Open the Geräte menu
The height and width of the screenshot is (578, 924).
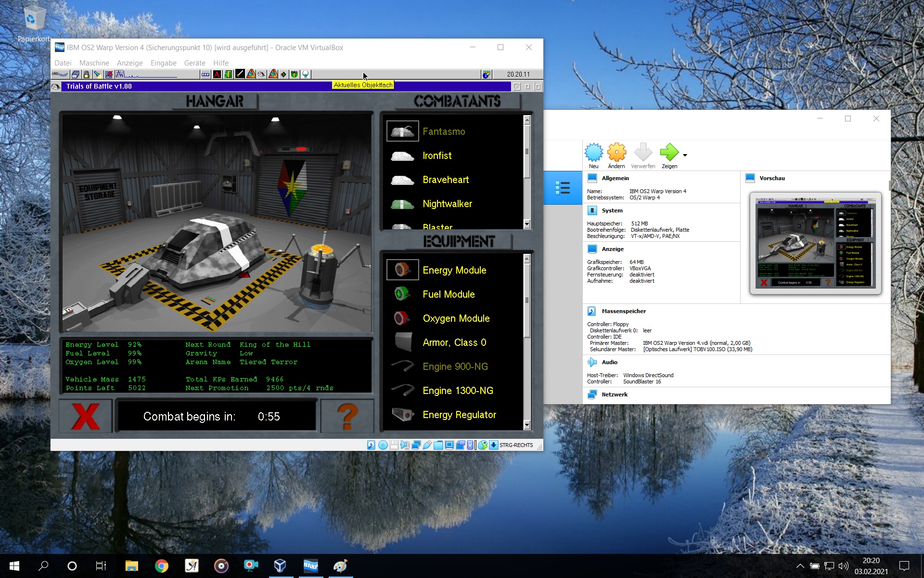(194, 63)
